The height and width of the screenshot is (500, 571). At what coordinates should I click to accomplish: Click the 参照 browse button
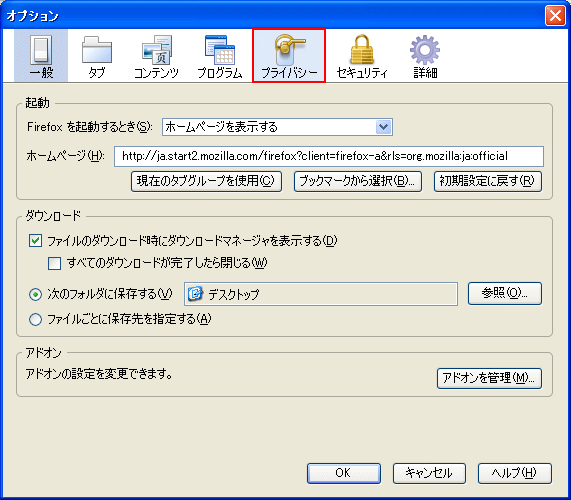coord(505,293)
